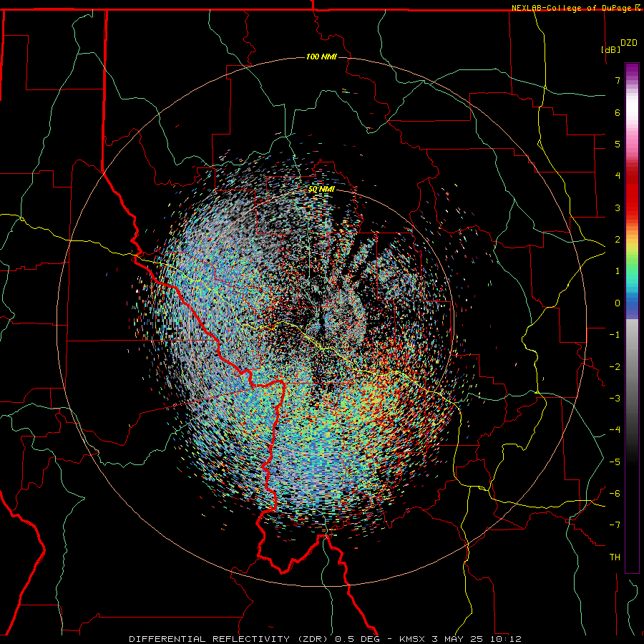Click the "5" value on color scale
The width and height of the screenshot is (644, 644).
pyautogui.click(x=618, y=144)
